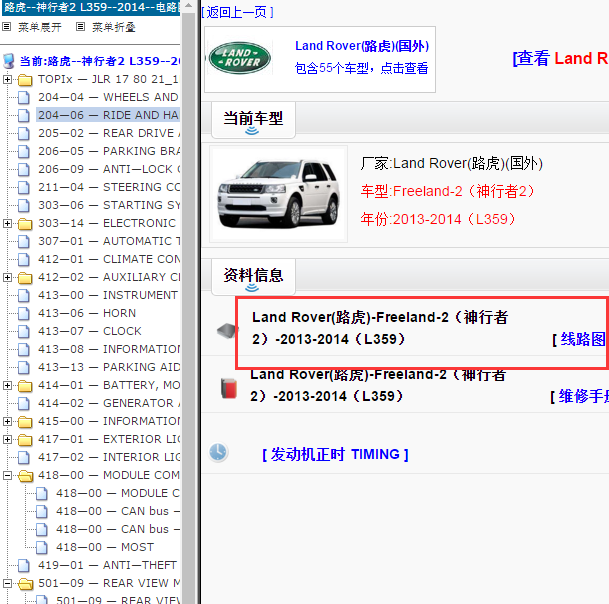Click the white Freelander car thumbnail

278,194
